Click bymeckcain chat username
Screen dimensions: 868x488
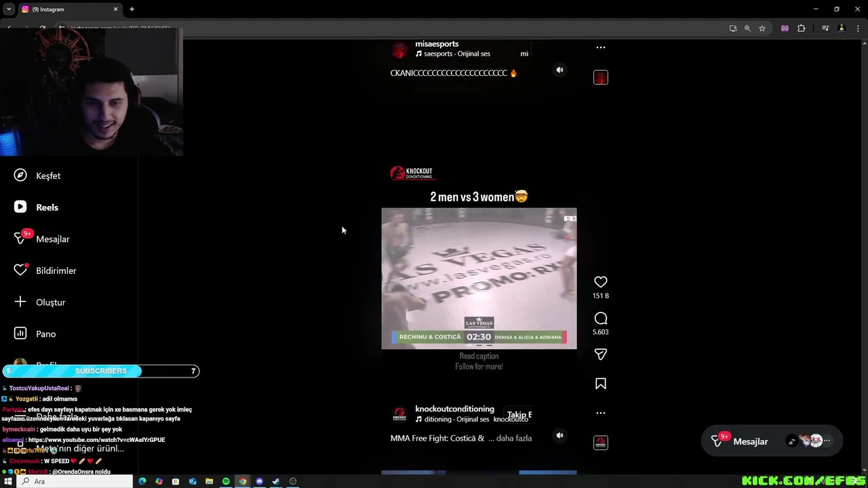pos(19,430)
